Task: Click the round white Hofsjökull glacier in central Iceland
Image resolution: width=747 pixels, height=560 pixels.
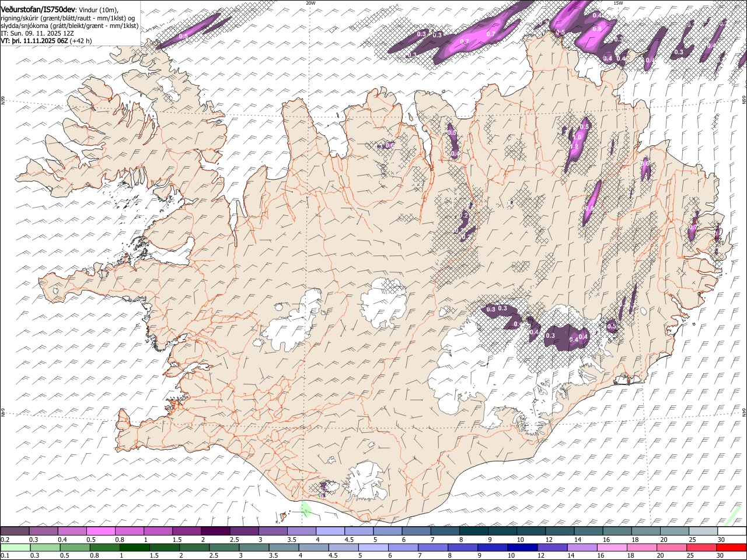Action: pyautogui.click(x=384, y=302)
